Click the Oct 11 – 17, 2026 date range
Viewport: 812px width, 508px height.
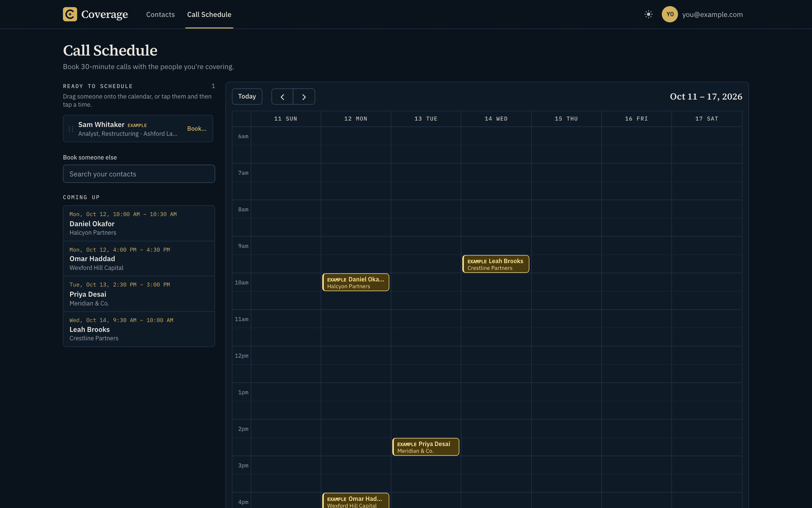706,97
